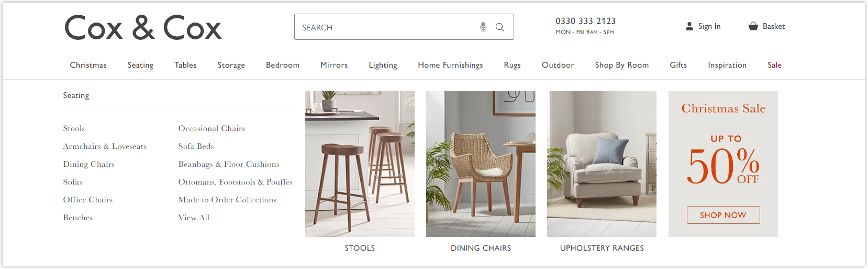Screen dimensions: 868x269
Task: Click the SHOP NOW button
Action: coord(723,215)
